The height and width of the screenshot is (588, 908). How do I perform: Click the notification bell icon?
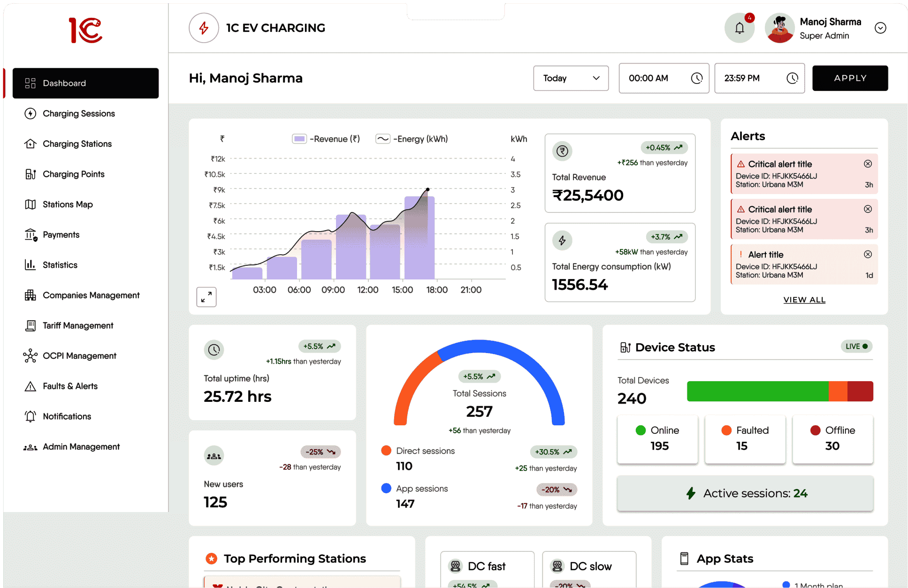coord(739,28)
